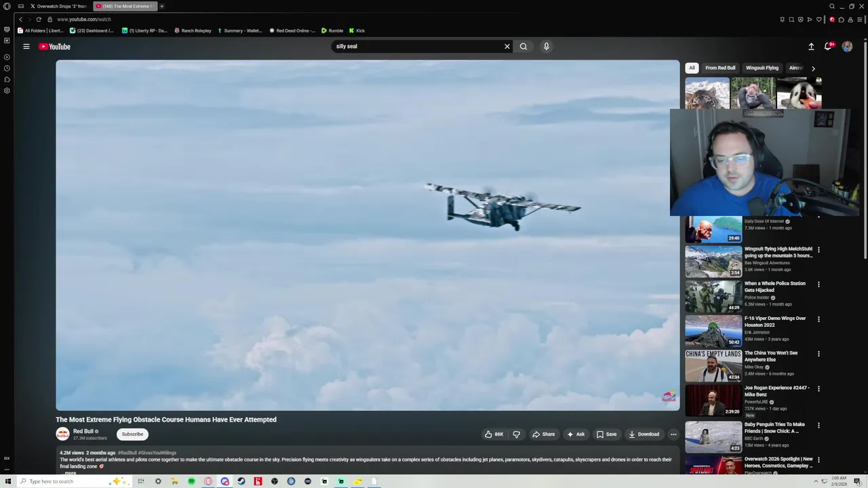The image size is (868, 488).
Task: Select From Red Bull chip
Action: click(x=720, y=68)
